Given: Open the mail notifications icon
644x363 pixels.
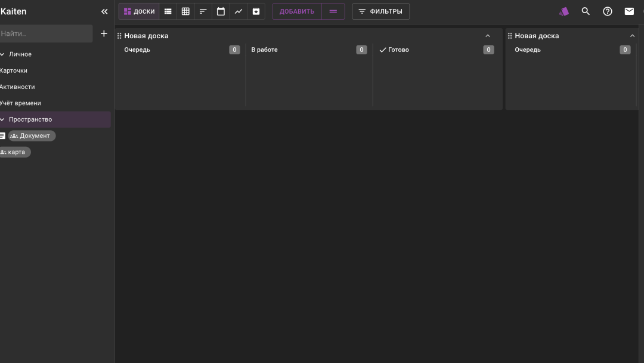Looking at the screenshot, I should 629,11.
